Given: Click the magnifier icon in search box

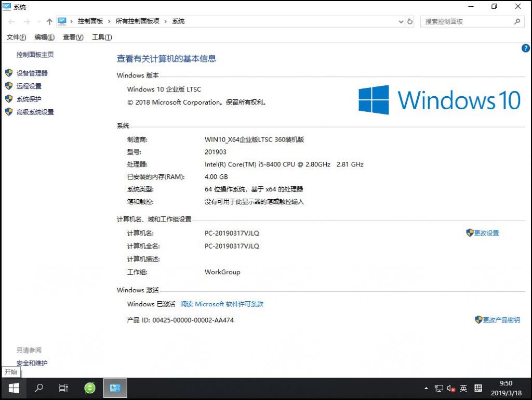Looking at the screenshot, I should point(517,22).
